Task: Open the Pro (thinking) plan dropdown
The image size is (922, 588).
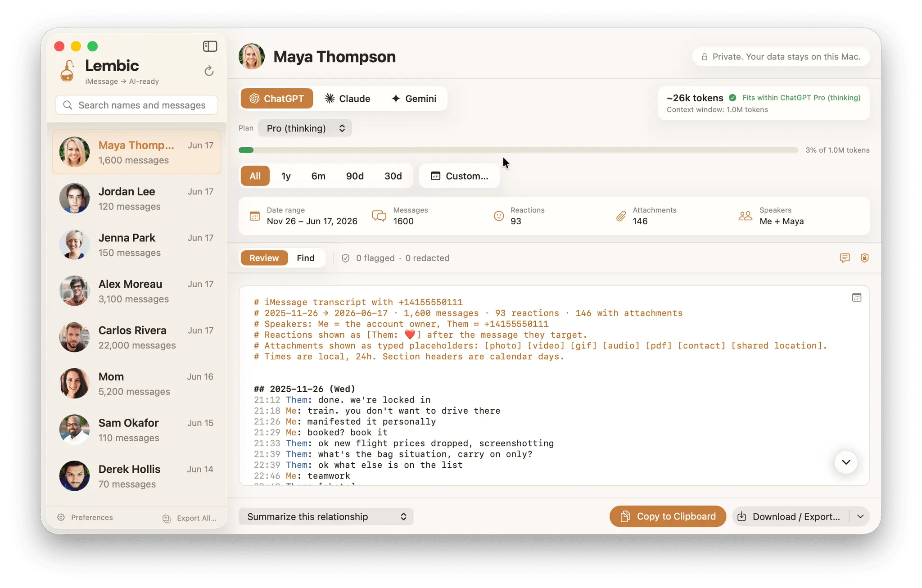Action: pyautogui.click(x=305, y=128)
